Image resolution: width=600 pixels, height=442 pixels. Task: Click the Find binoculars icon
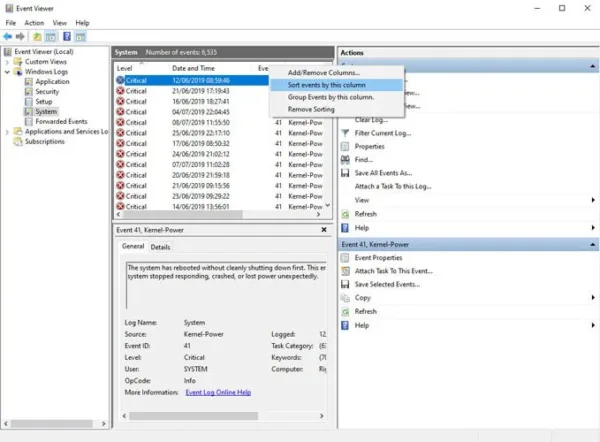coord(345,160)
